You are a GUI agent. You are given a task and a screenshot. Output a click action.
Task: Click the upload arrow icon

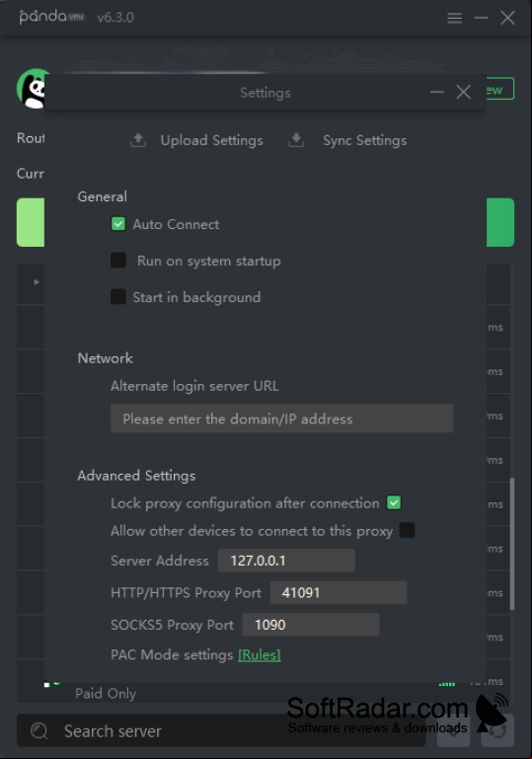(x=138, y=140)
